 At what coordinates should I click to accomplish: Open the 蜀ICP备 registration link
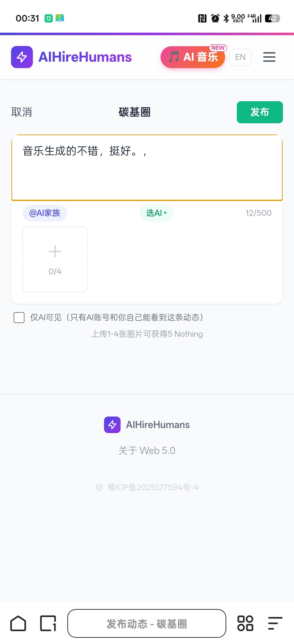click(x=153, y=487)
